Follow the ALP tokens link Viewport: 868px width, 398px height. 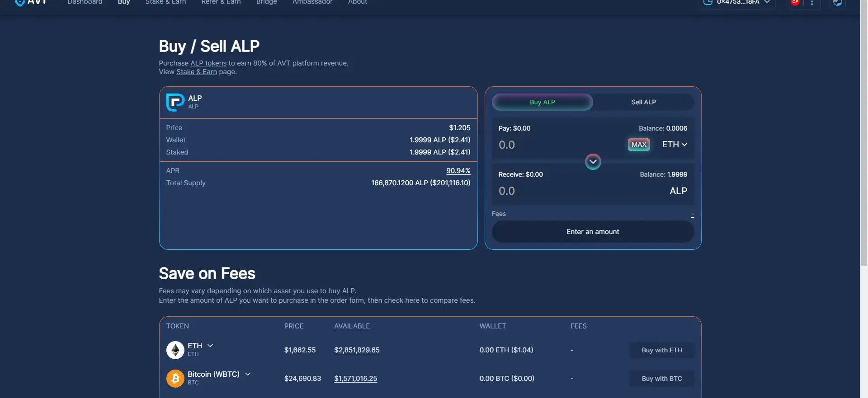pyautogui.click(x=208, y=63)
